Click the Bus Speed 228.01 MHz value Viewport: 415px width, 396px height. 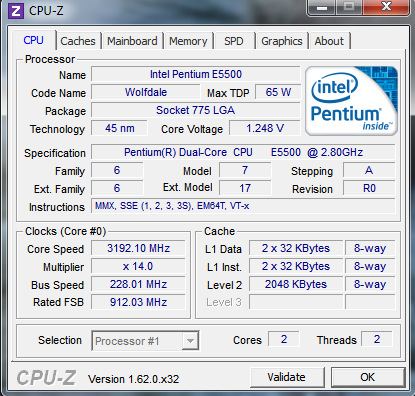coord(138,284)
